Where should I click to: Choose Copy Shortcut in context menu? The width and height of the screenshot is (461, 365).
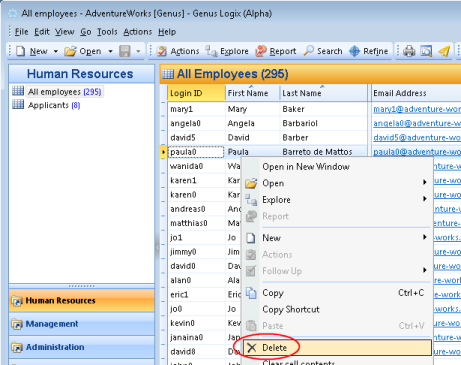coord(337,309)
